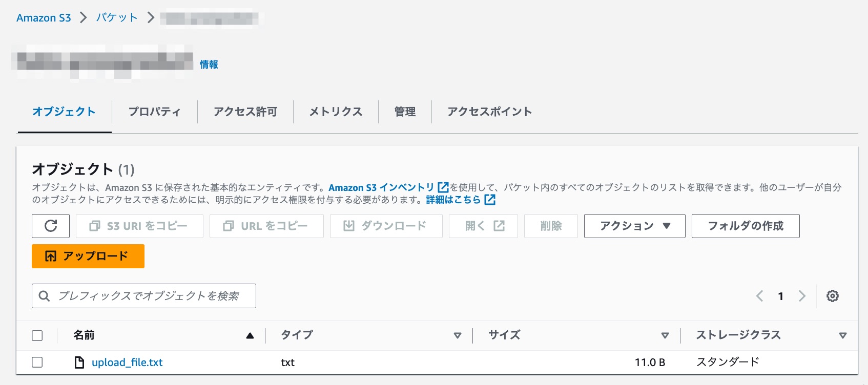Screen dimensions: 868x385
Task: Click the refresh objects icon
Action: (x=51, y=226)
